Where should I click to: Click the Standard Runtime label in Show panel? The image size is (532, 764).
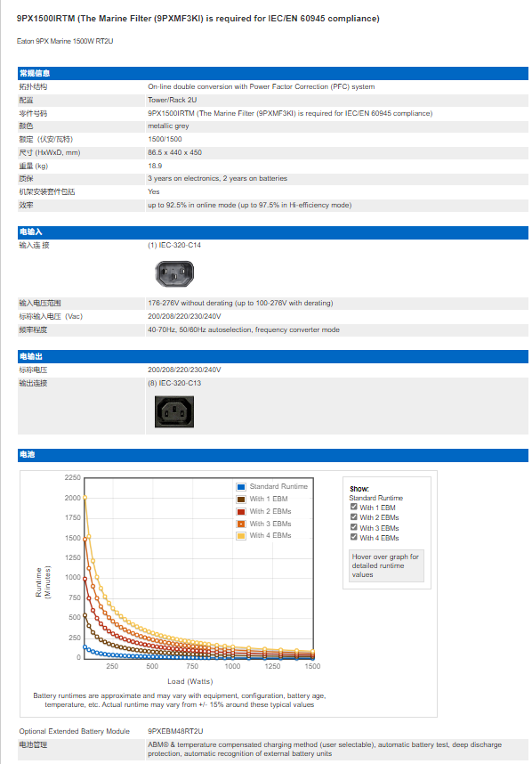point(375,498)
